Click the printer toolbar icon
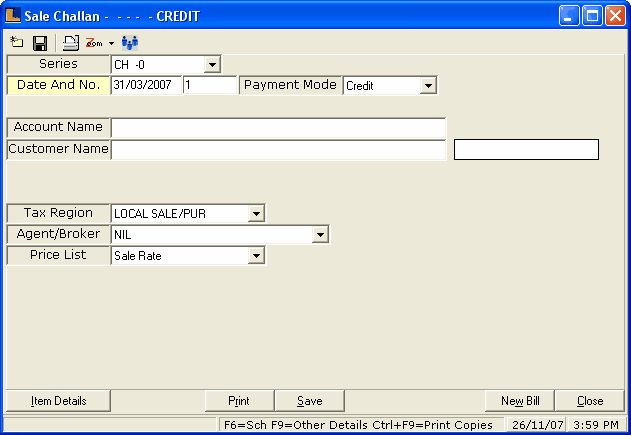This screenshot has width=631, height=435. (x=70, y=43)
